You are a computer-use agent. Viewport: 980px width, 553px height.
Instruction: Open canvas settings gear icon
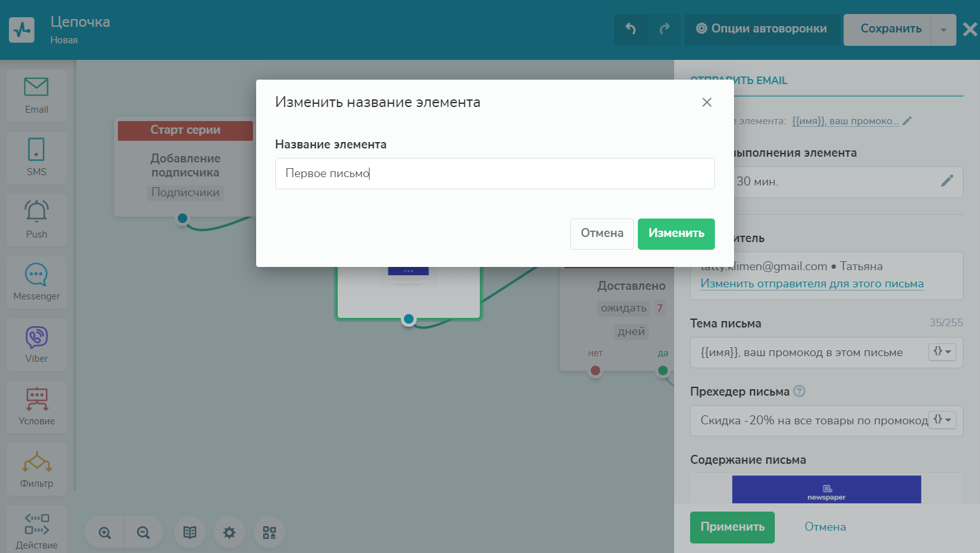coord(229,533)
